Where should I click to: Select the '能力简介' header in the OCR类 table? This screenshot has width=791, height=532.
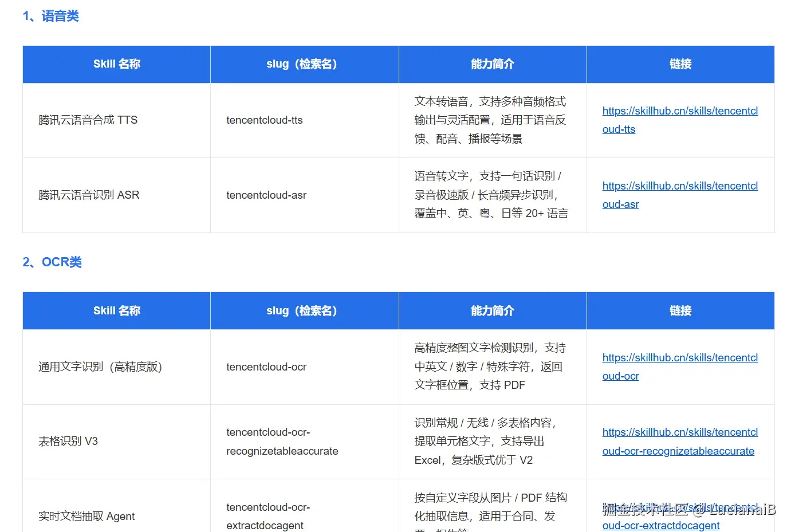493,311
